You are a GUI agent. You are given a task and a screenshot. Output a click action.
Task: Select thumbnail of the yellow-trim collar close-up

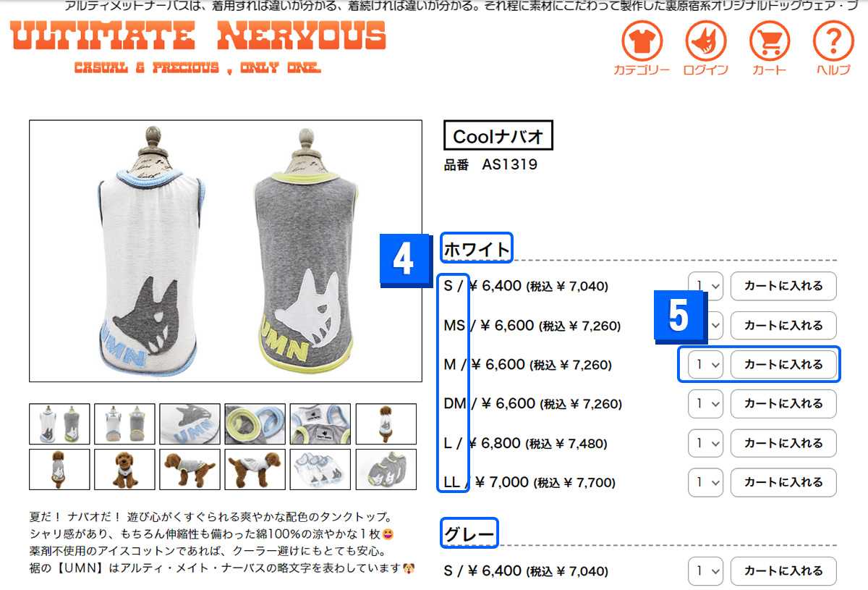click(x=255, y=423)
